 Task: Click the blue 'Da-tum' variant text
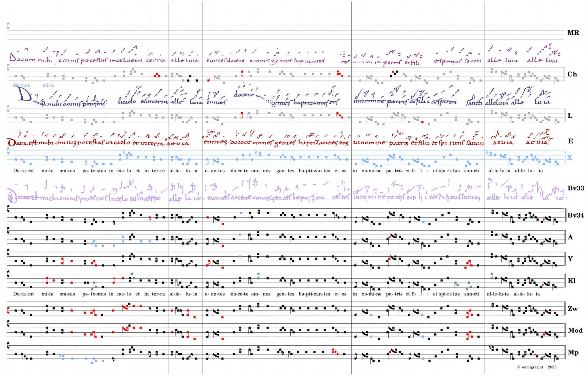pyautogui.click(x=22, y=85)
